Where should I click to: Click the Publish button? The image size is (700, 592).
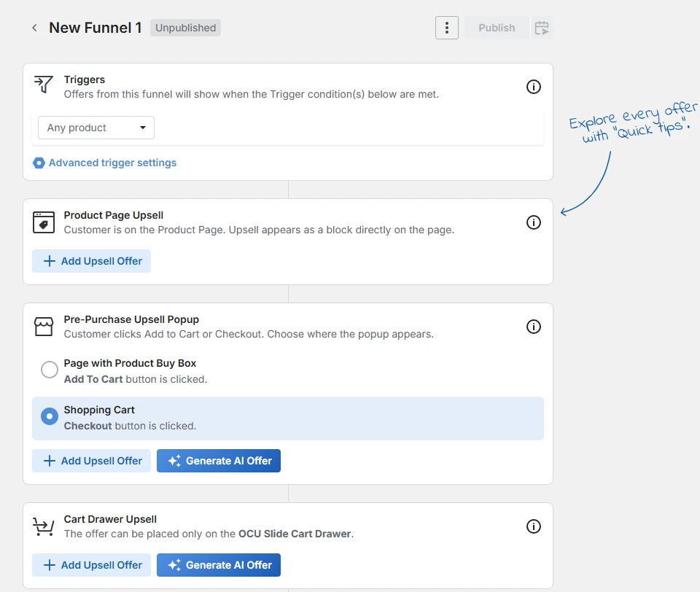point(497,28)
